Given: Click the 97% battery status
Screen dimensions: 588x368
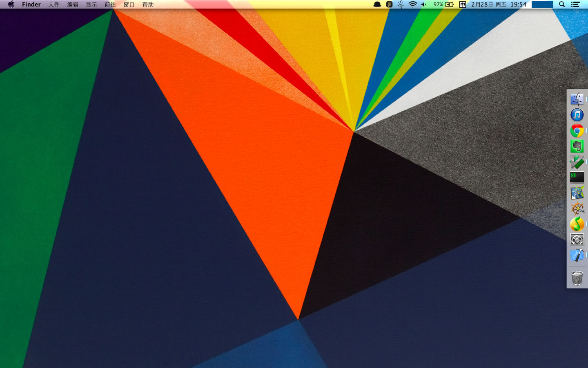Looking at the screenshot, I should (x=443, y=4).
